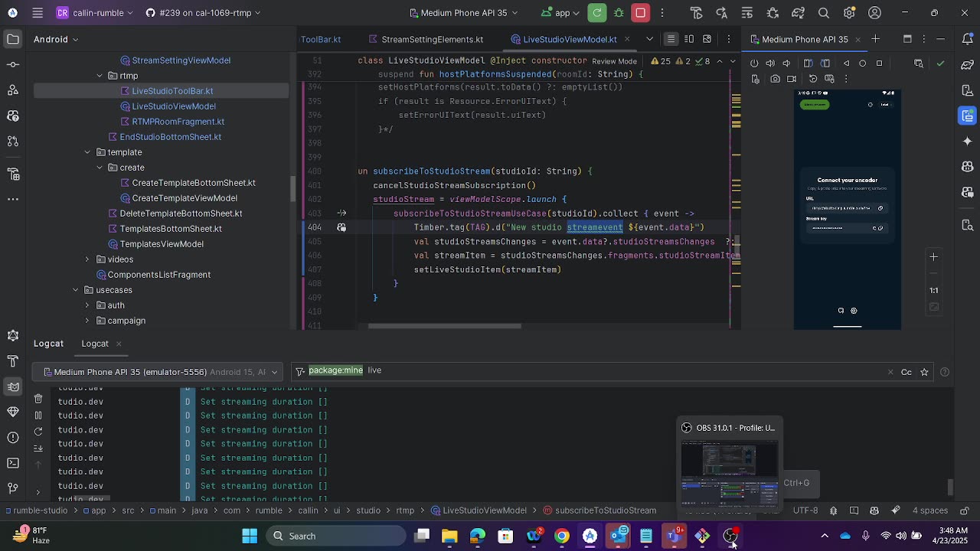Restart Logcat using the circular arrow icon
This screenshot has width=980, height=551.
[38, 432]
